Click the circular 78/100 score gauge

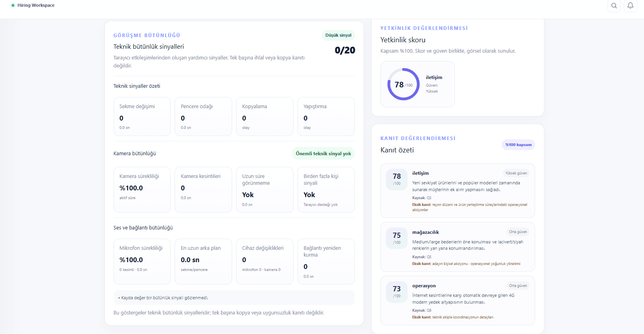404,84
